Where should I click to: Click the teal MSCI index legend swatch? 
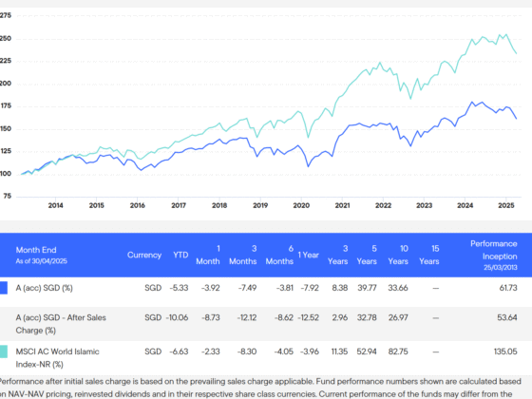point(4,351)
